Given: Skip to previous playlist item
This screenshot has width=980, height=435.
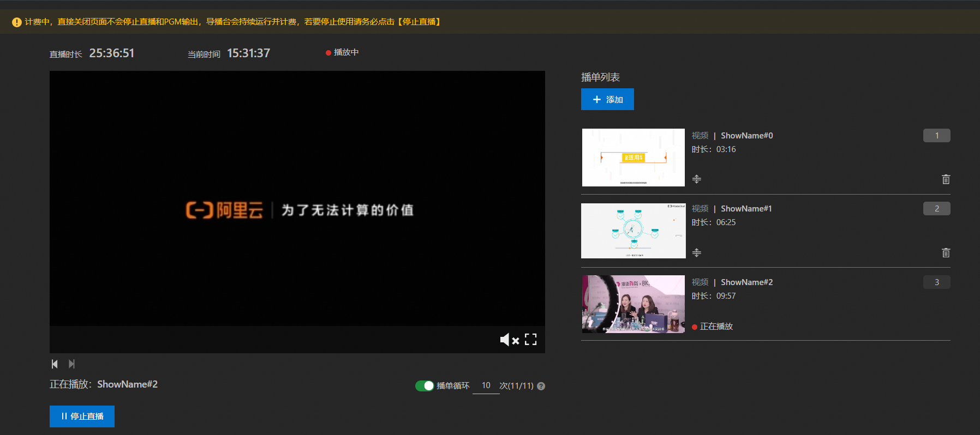Looking at the screenshot, I should [55, 364].
